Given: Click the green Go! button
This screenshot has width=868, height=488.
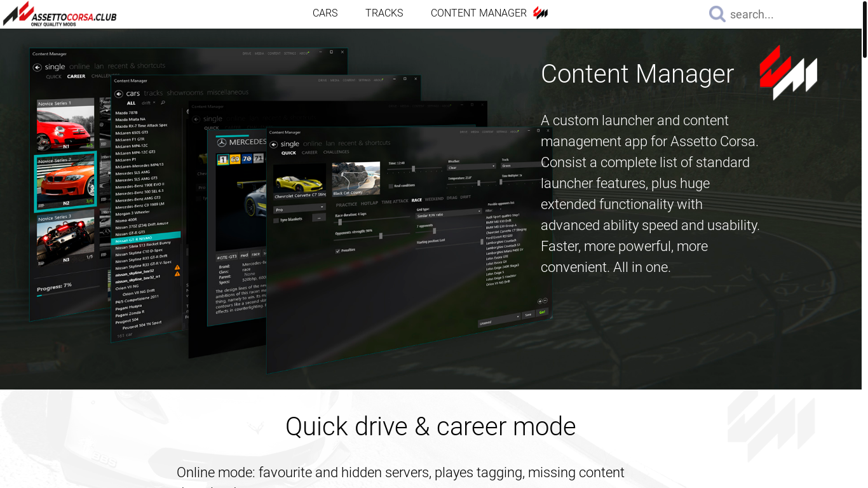Looking at the screenshot, I should coord(542,312).
